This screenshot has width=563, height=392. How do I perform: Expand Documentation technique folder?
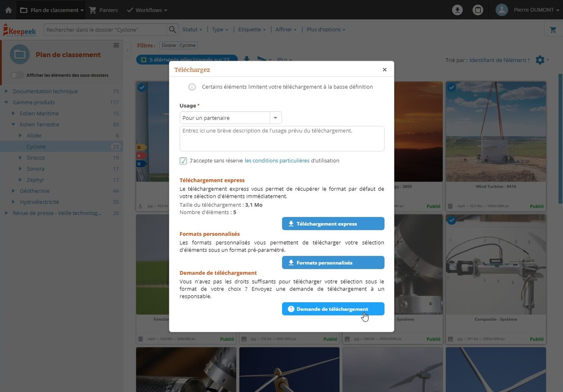6,91
